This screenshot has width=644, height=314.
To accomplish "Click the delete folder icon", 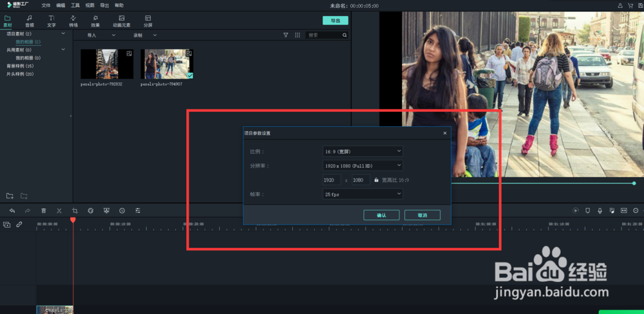I will tap(24, 196).
